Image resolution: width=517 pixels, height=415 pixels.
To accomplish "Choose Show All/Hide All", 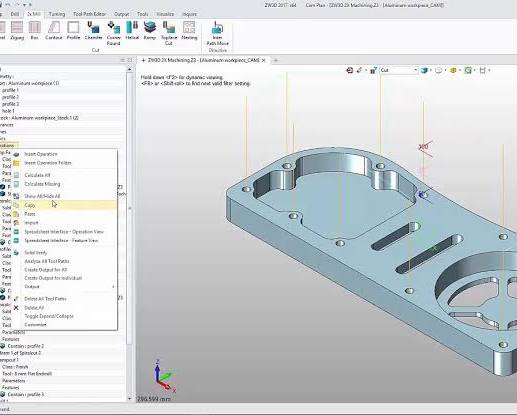I will pyautogui.click(x=64, y=196).
